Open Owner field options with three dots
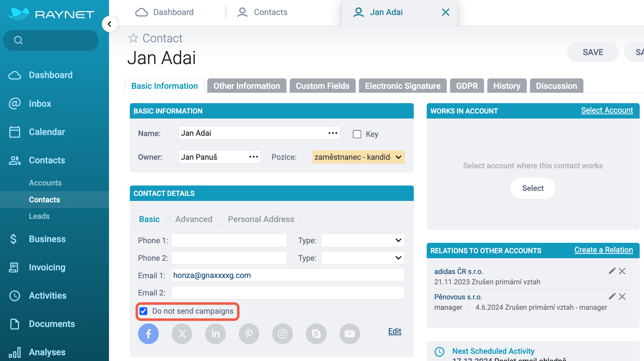Viewport: 644px width, 361px height. 254,157
